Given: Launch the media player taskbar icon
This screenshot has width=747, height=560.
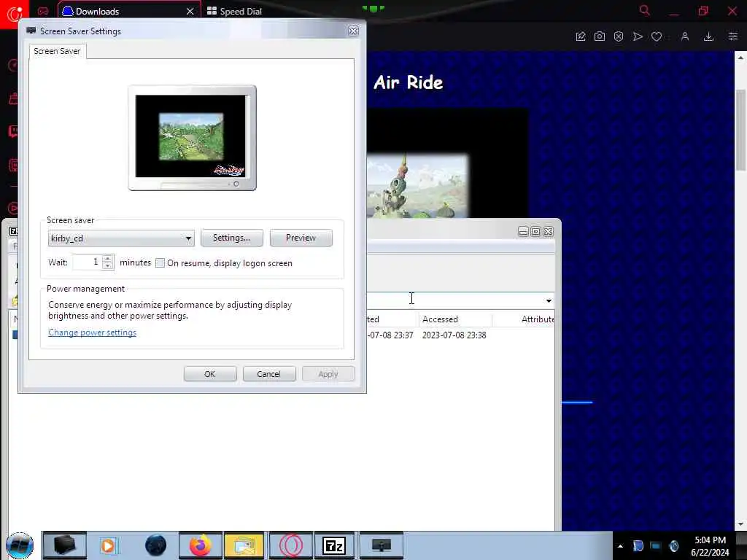Looking at the screenshot, I should 108,545.
